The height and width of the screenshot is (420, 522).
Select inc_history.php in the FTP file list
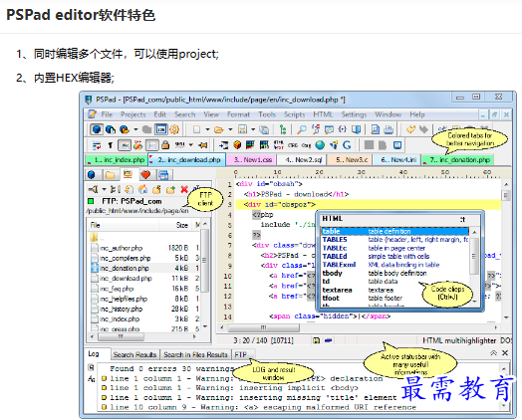(x=121, y=309)
